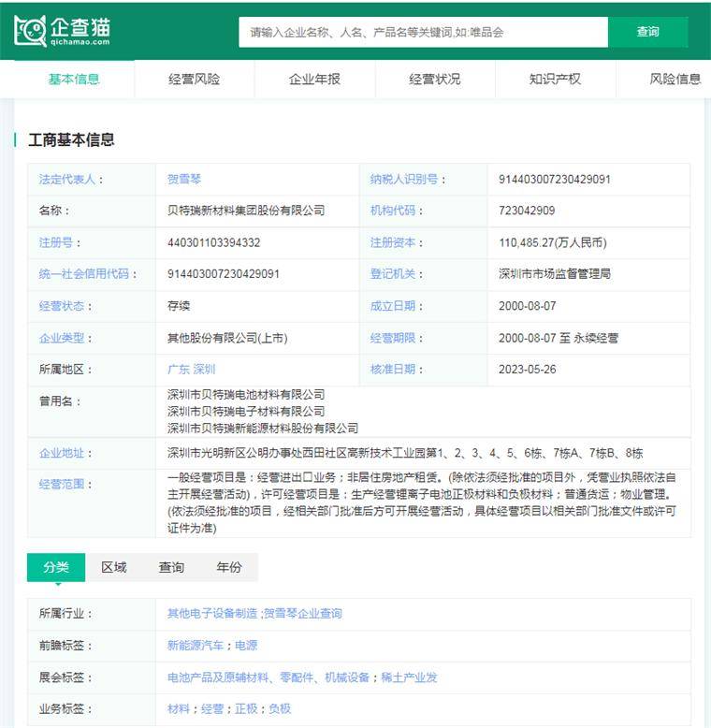Select former name 深圳市贝特瑞电子材料有限公司

[246, 412]
